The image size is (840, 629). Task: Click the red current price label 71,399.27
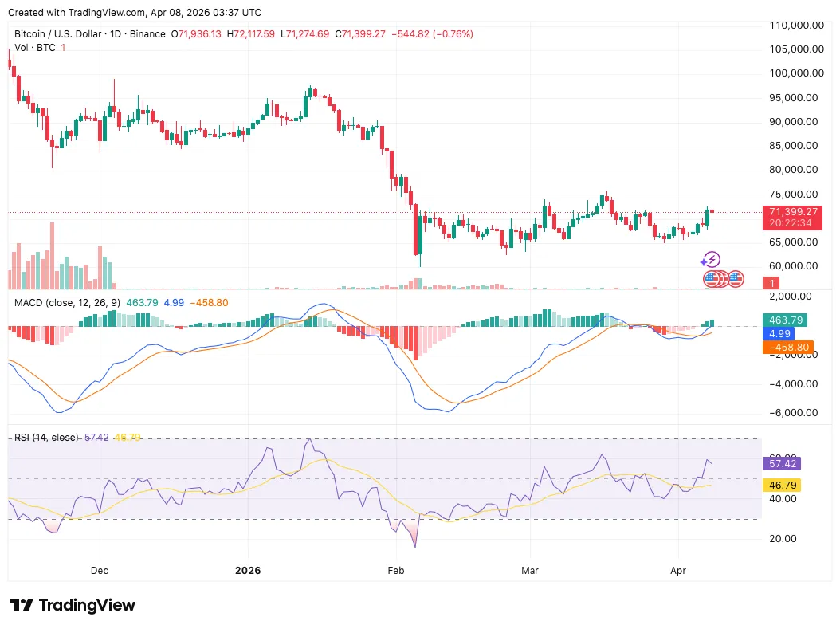(790, 212)
